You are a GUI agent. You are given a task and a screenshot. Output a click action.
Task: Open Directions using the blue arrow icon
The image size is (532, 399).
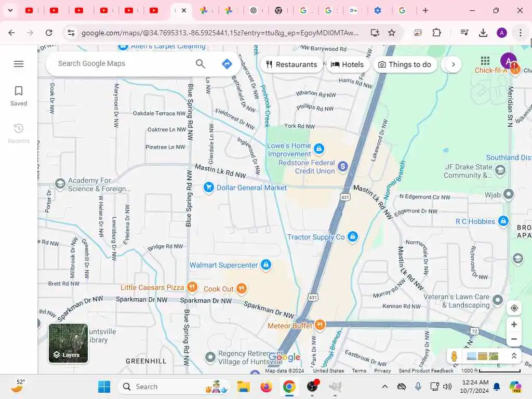[227, 63]
